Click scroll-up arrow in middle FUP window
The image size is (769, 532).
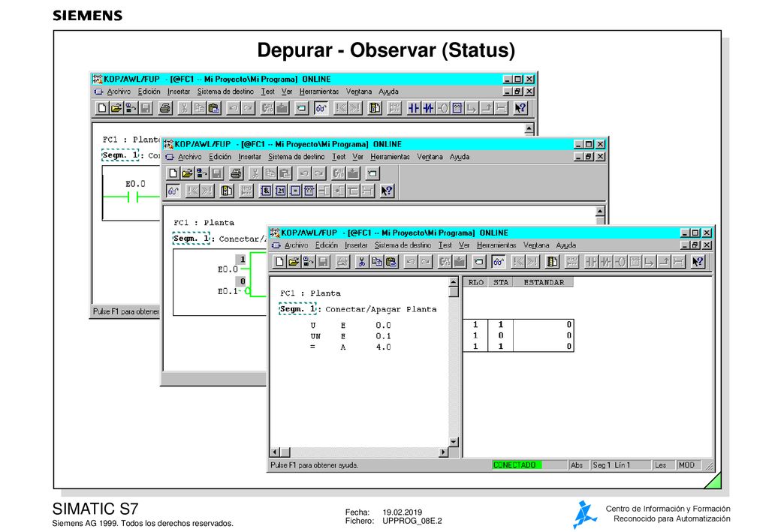pyautogui.click(x=600, y=212)
